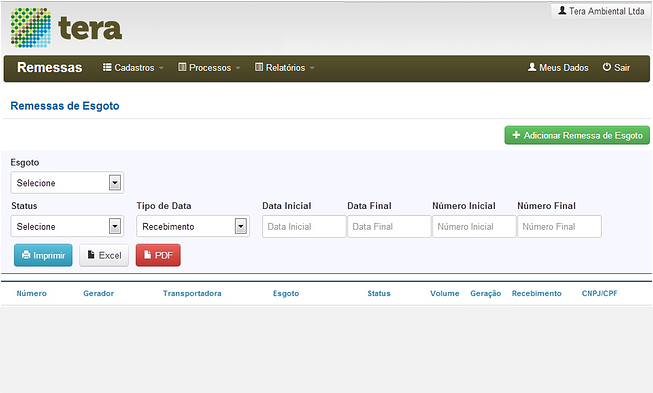
Task: Click the Imprimir printer button
Action: [43, 255]
